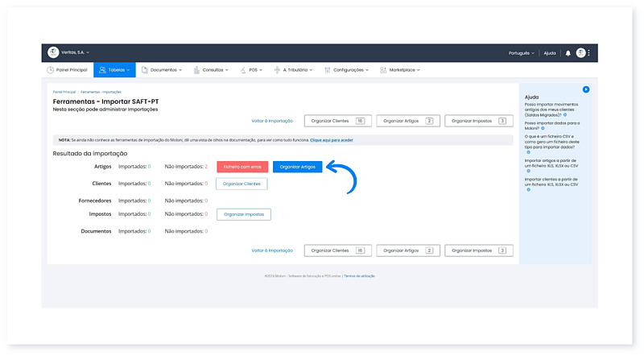Image resolution: width=644 pixels, height=356 pixels.
Task: Click the blue Organizar Artigos button
Action: tap(297, 167)
